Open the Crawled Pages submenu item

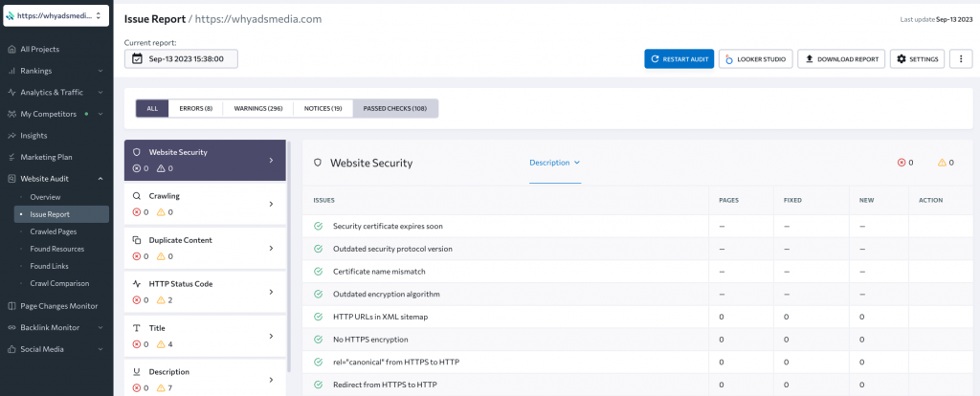54,231
